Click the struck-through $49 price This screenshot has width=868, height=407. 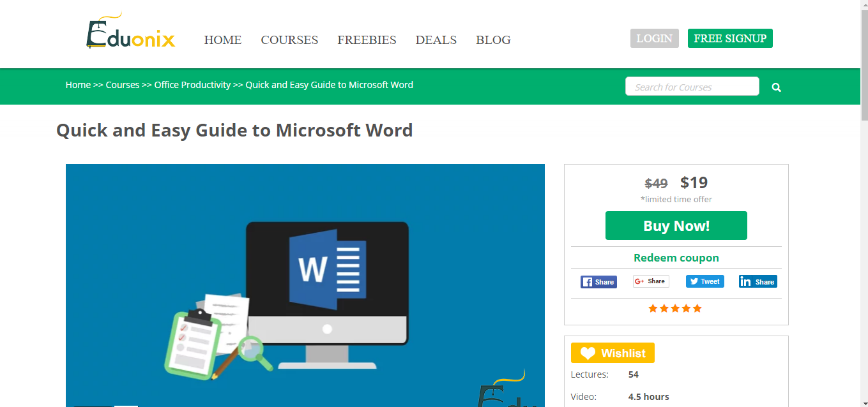coord(656,184)
